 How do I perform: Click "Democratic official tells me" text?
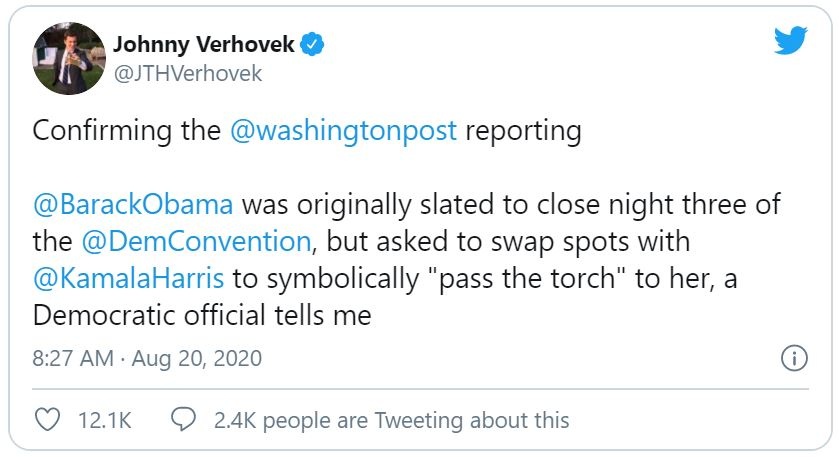[202, 316]
